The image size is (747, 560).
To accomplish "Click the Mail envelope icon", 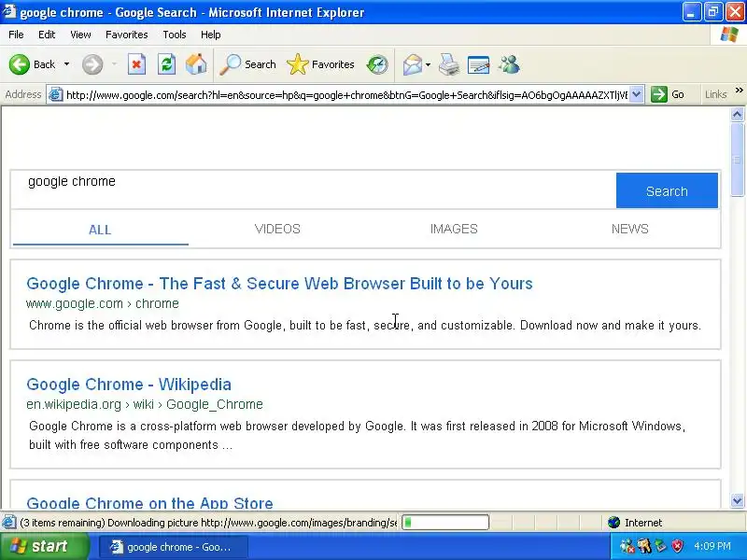I will click(x=412, y=64).
